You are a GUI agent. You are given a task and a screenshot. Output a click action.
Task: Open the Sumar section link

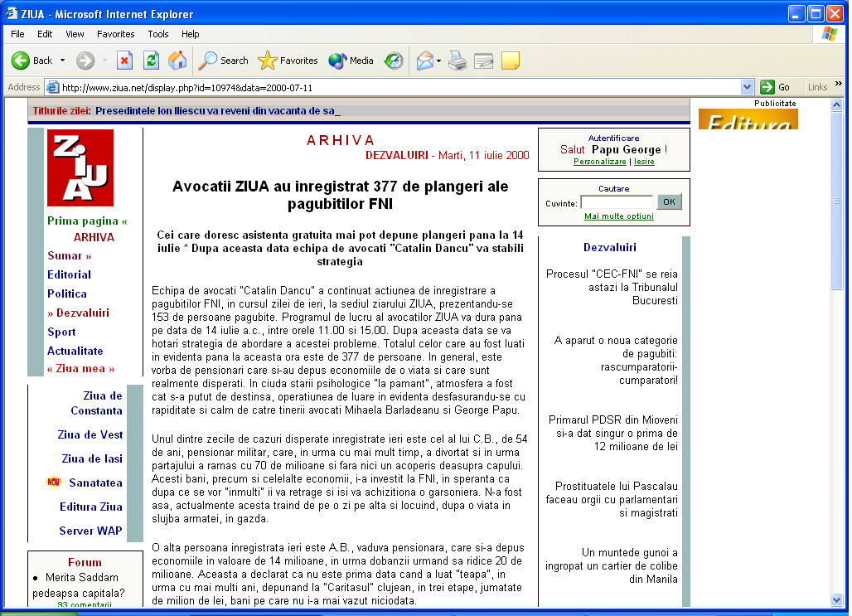tap(69, 255)
